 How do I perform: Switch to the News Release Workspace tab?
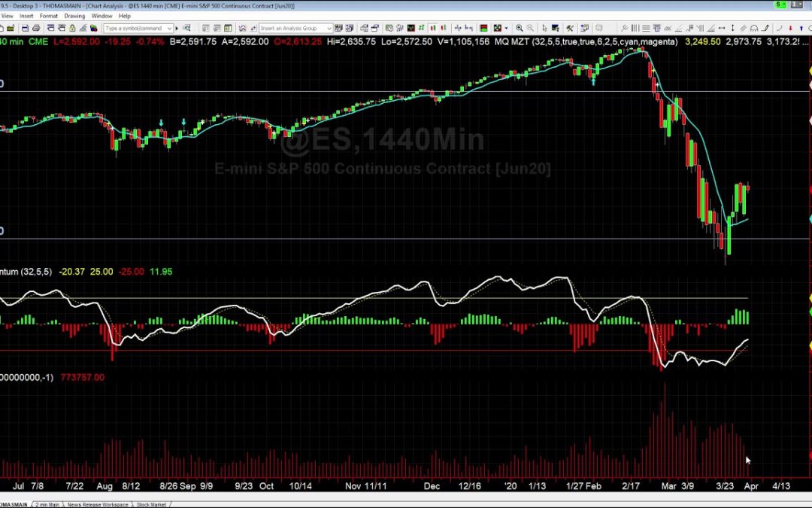click(x=97, y=504)
